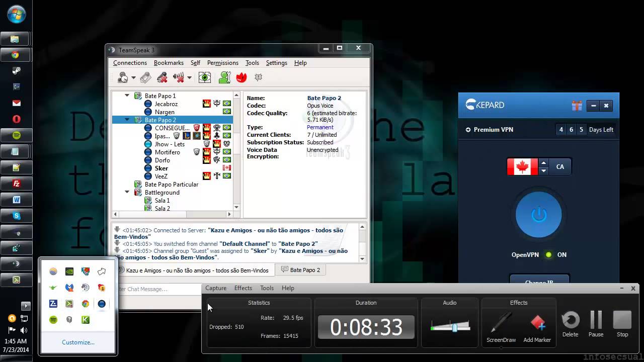
Task: Toggle Mute Speakers in TeamSpeak toolbar
Action: (x=179, y=77)
